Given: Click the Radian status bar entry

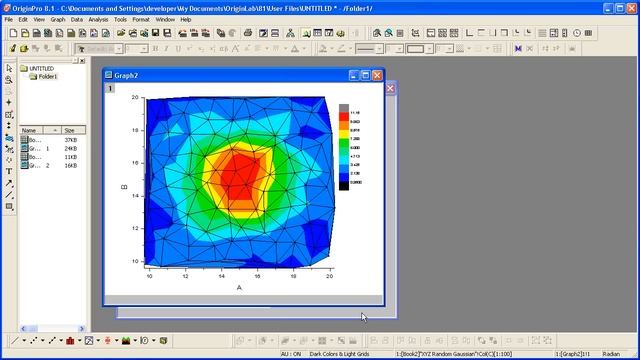Looking at the screenshot, I should pyautogui.click(x=611, y=354).
